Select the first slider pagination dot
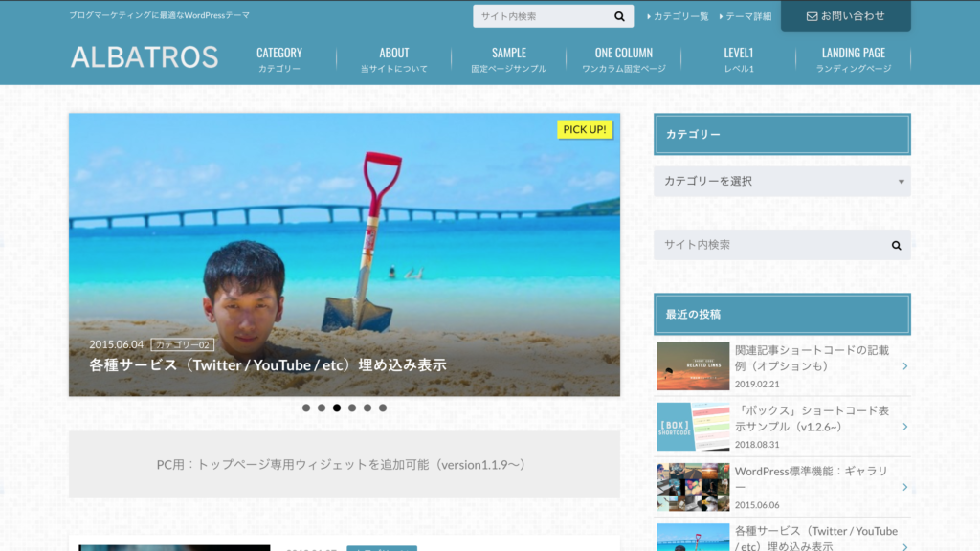 (x=306, y=408)
